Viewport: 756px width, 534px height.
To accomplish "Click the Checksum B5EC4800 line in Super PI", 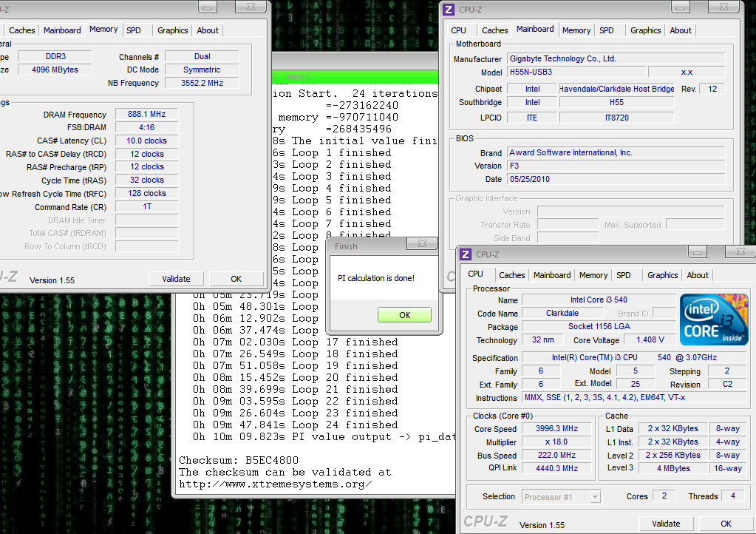I will pyautogui.click(x=239, y=460).
